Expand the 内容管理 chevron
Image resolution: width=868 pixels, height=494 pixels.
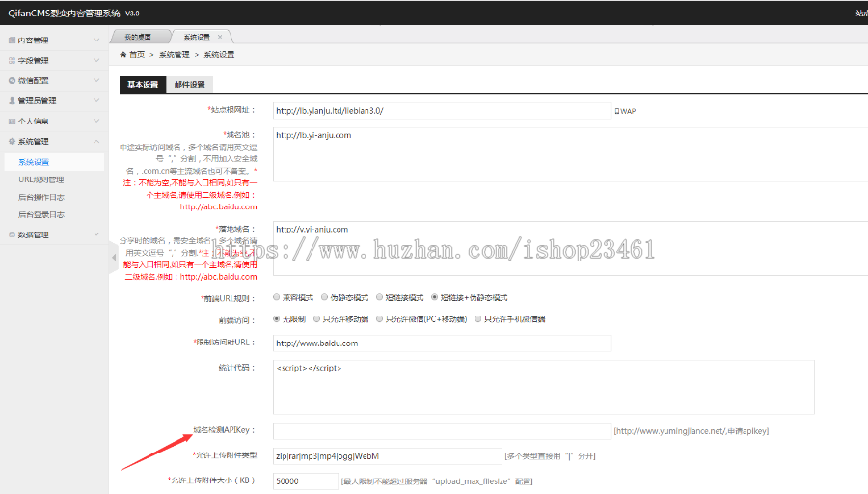(96, 41)
